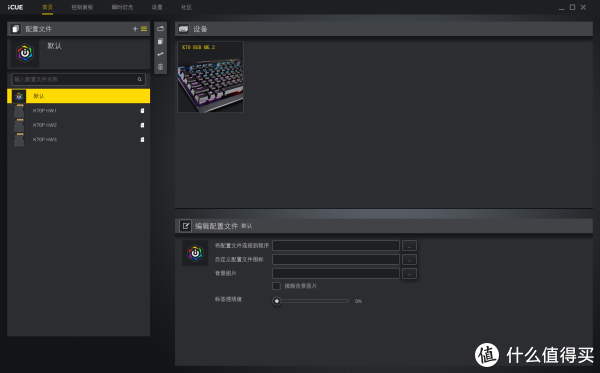Open the K70 RGB MK.2 keyboard thumbnail

click(x=210, y=77)
